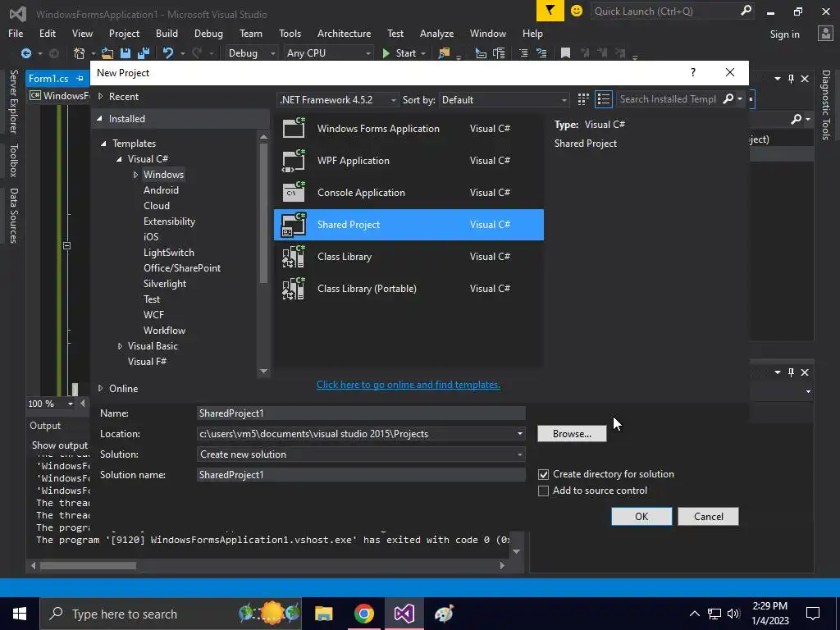Open the Location path dropdown

(x=519, y=433)
